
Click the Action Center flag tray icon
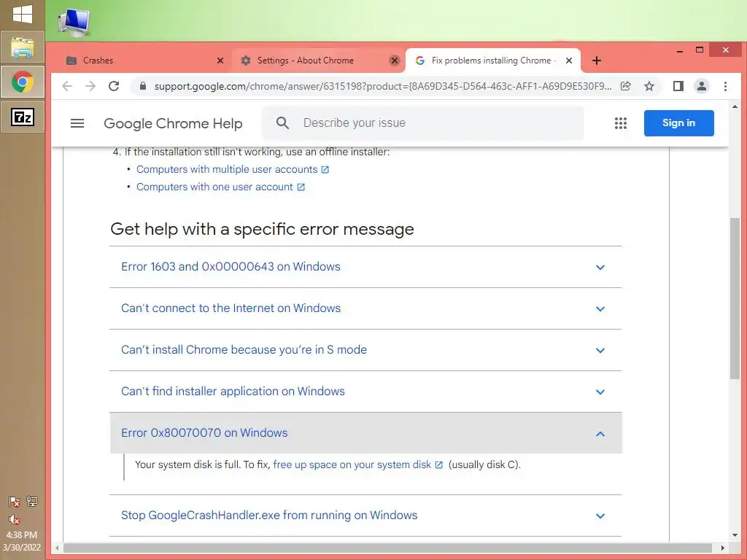15,502
